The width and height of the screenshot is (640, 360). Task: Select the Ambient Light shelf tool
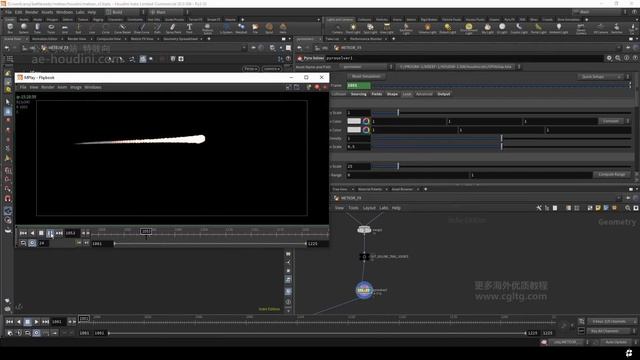[559, 28]
